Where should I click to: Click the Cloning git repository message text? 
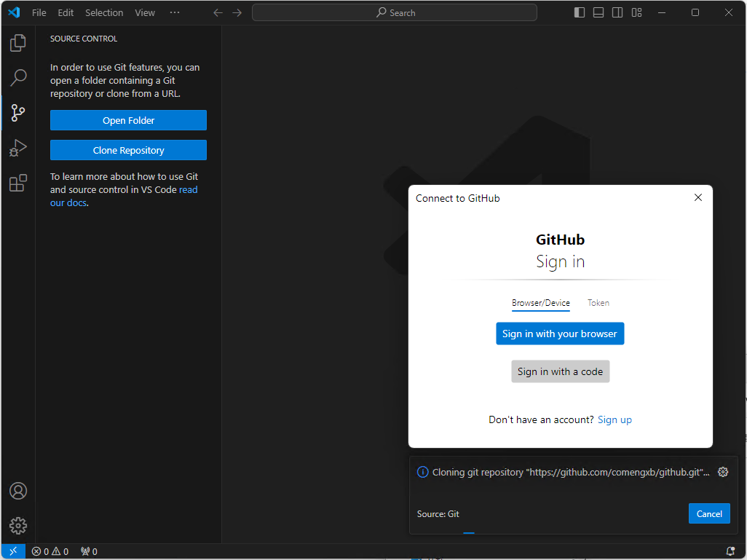pos(571,473)
